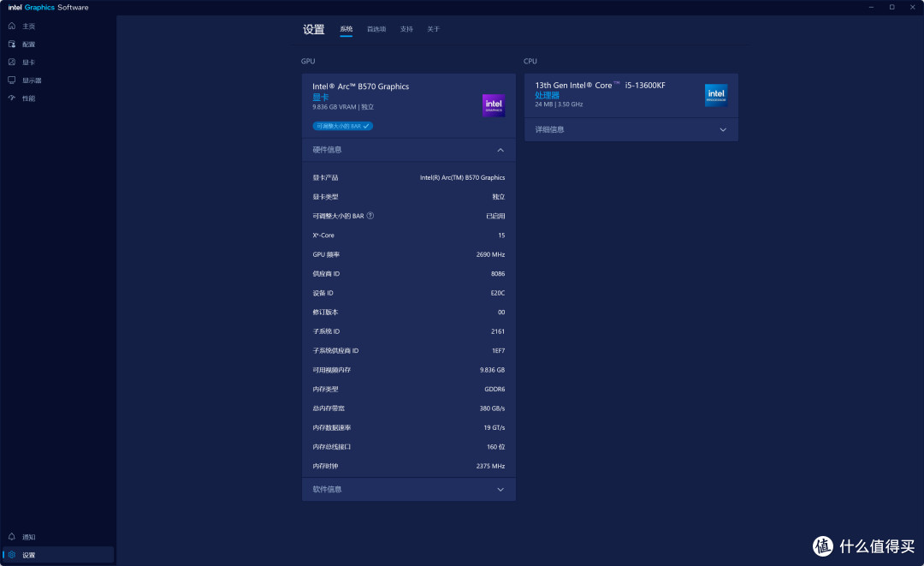Click the 19 GT/s data rate value

coord(495,427)
